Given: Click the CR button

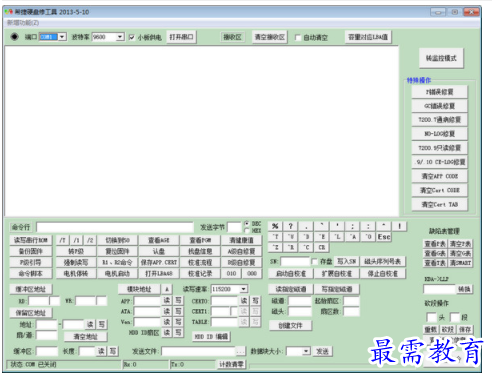Looking at the screenshot, I should [x=322, y=247].
